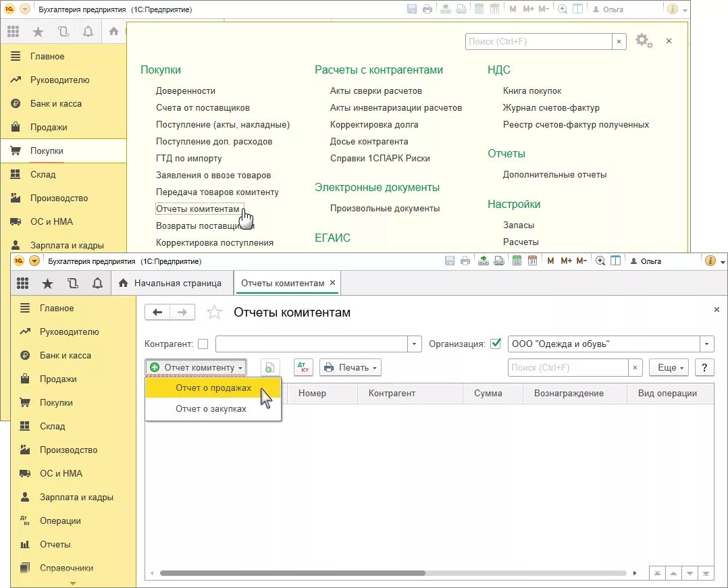This screenshot has width=728, height=588.
Task: Open calculator icon in front window title bar
Action: click(517, 261)
